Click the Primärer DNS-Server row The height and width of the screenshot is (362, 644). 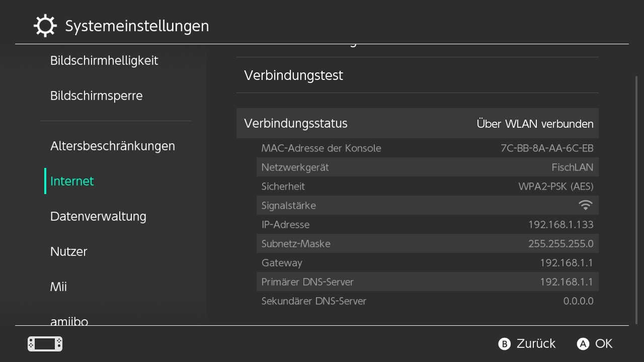pos(427,282)
